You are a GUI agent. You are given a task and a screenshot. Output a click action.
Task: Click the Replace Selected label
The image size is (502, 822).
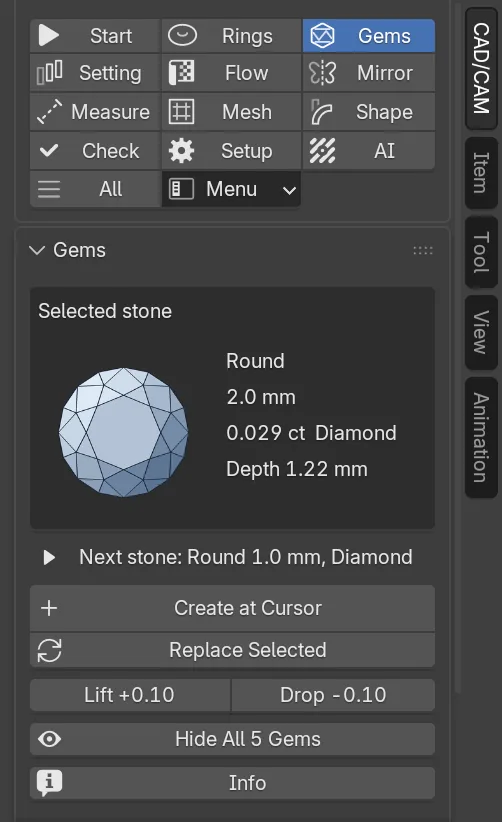pyautogui.click(x=248, y=650)
